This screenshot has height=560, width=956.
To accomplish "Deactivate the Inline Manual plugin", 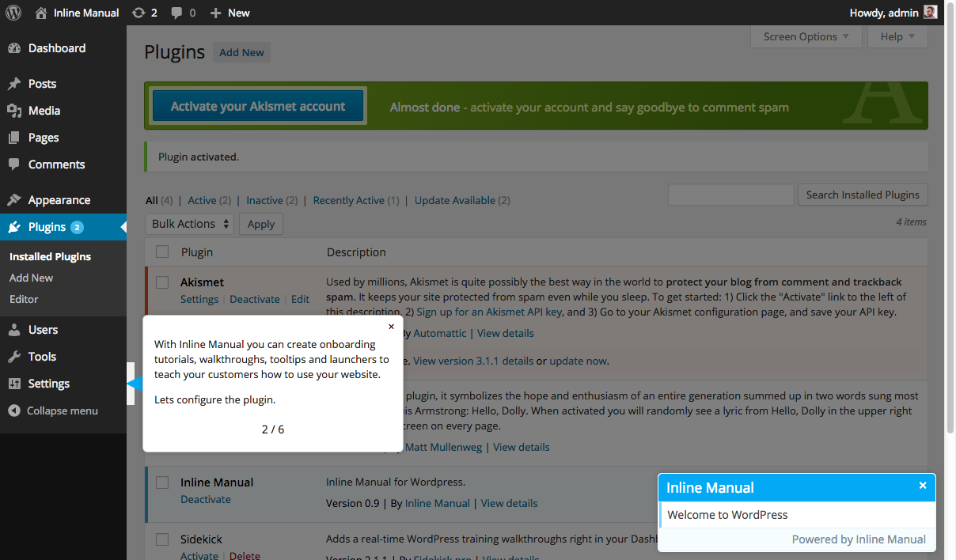I will click(206, 499).
